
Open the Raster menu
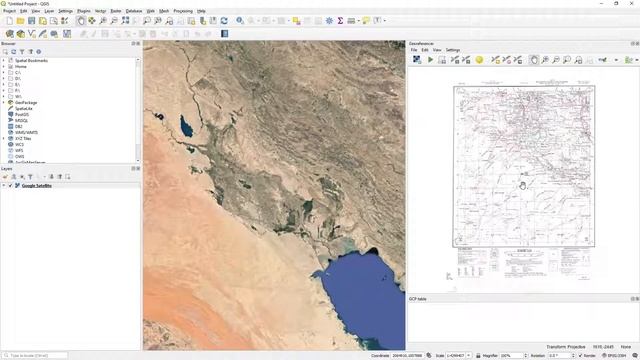[116, 11]
